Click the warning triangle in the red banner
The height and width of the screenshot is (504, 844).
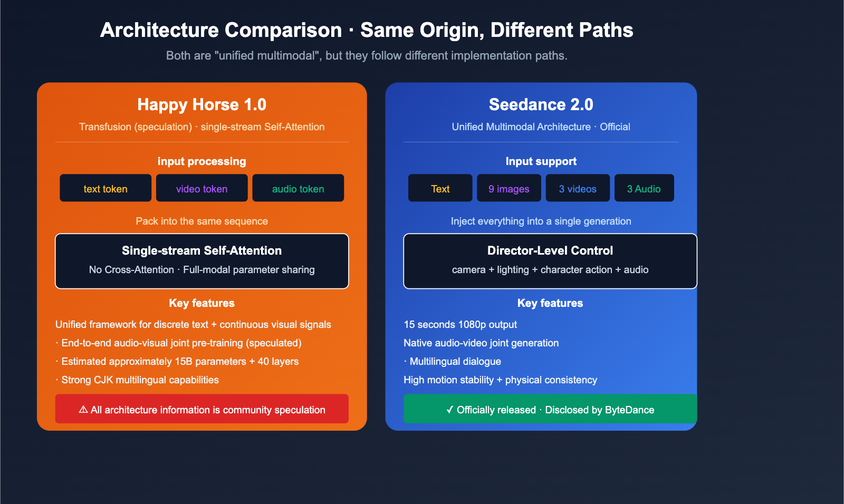coord(83,410)
